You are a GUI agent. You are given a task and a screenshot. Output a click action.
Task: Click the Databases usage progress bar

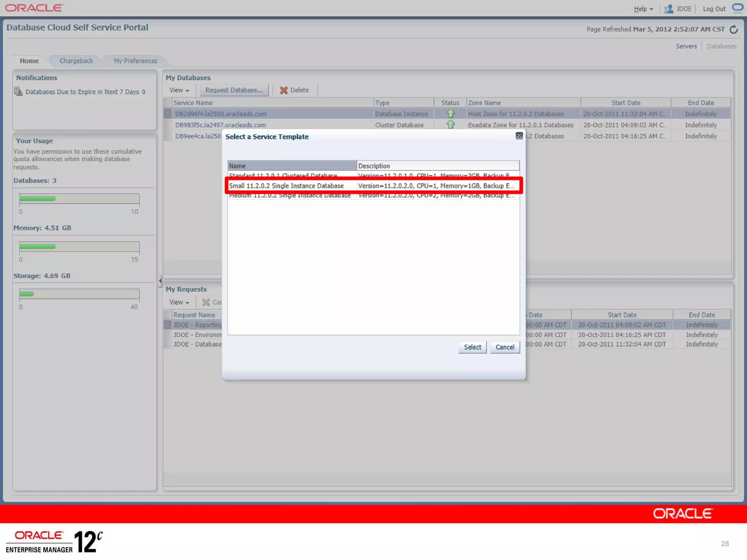(79, 199)
